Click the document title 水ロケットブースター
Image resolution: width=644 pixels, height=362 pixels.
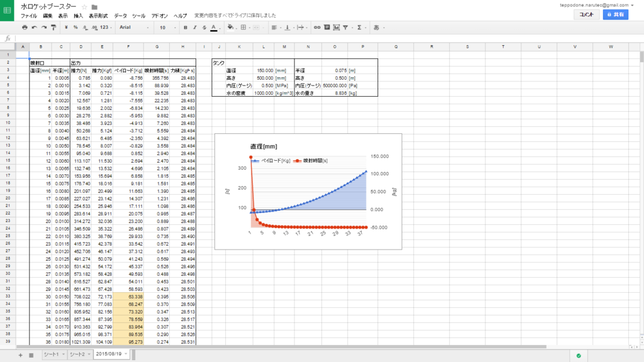48,6
